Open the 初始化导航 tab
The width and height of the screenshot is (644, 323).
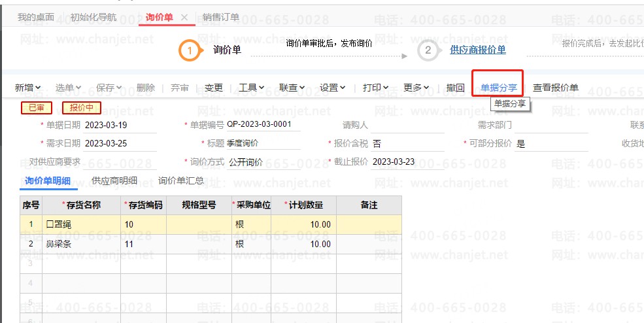coord(93,17)
